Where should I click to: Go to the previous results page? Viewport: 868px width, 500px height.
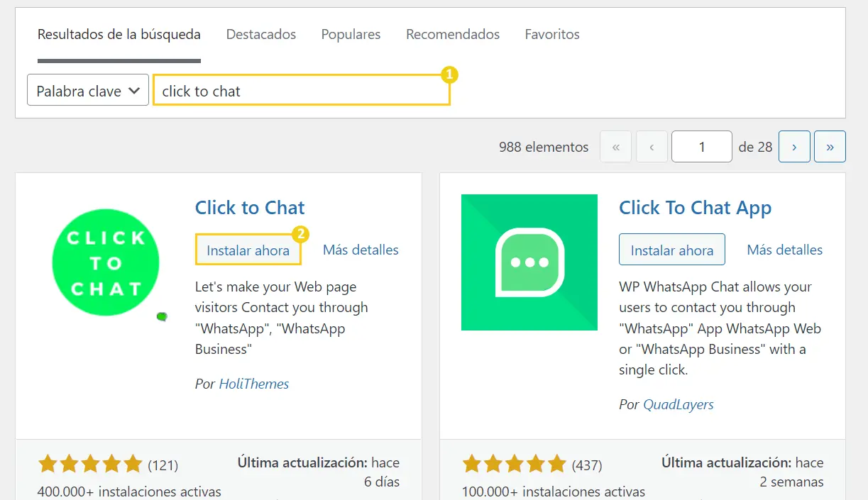(x=652, y=147)
